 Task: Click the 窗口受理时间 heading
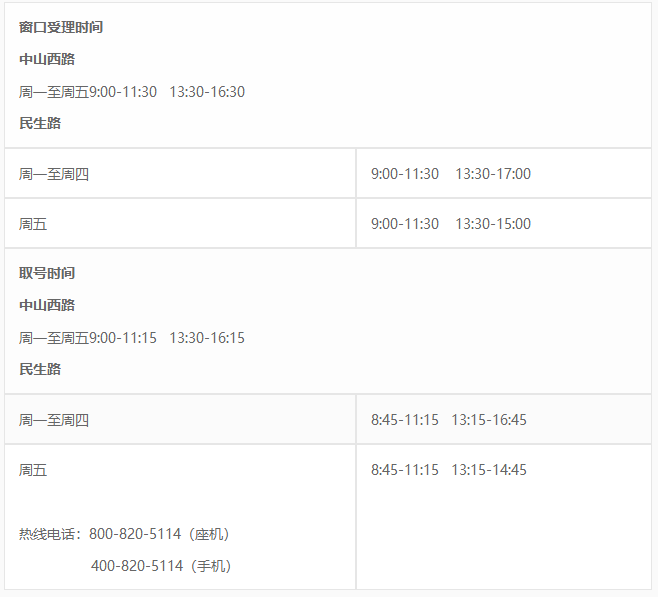[61, 27]
